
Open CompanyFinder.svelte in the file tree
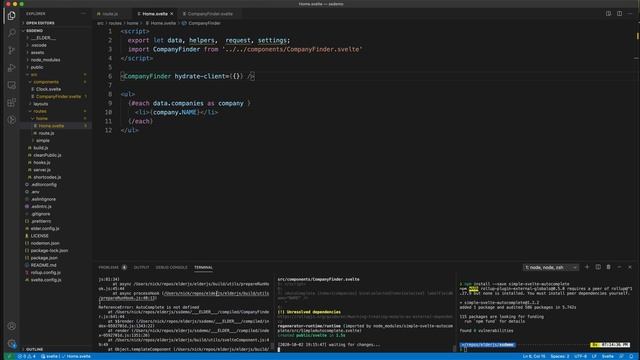pyautogui.click(x=58, y=97)
